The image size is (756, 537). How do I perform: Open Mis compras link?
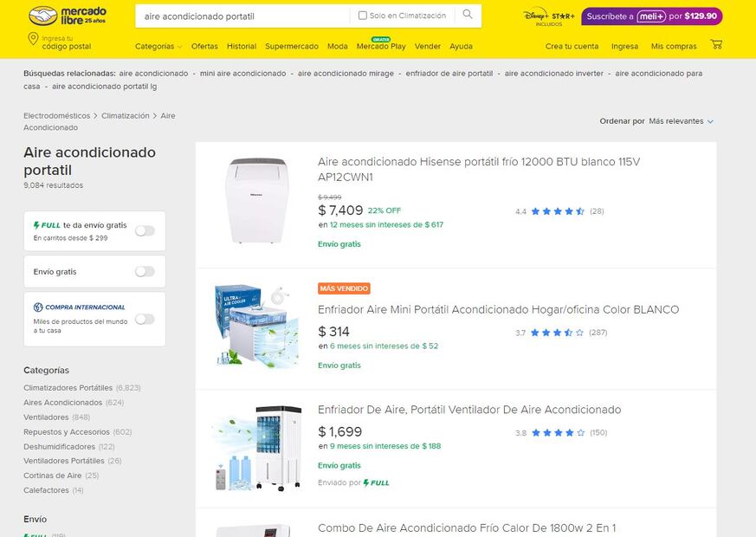pos(674,46)
